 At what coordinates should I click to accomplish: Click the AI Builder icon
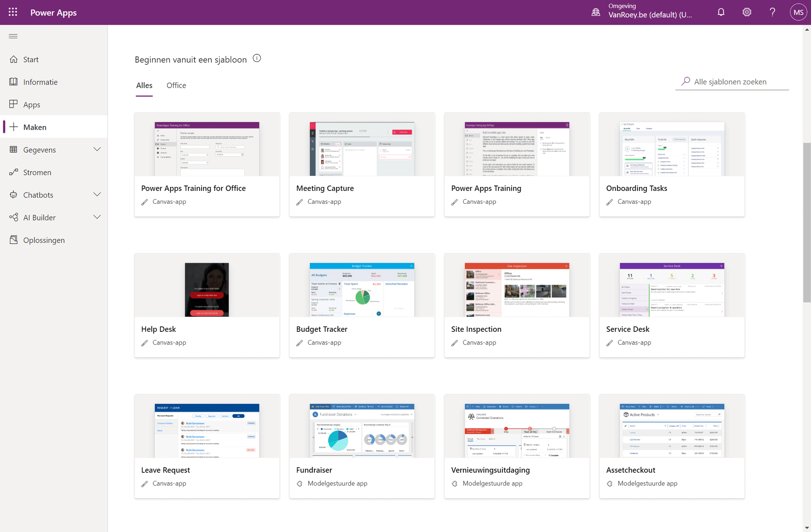[13, 217]
